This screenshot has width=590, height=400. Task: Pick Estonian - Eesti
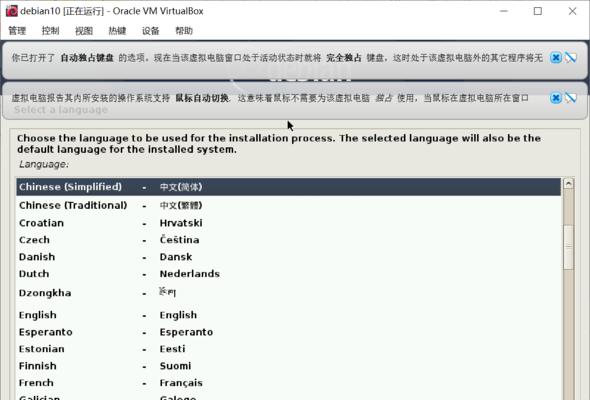click(288, 349)
